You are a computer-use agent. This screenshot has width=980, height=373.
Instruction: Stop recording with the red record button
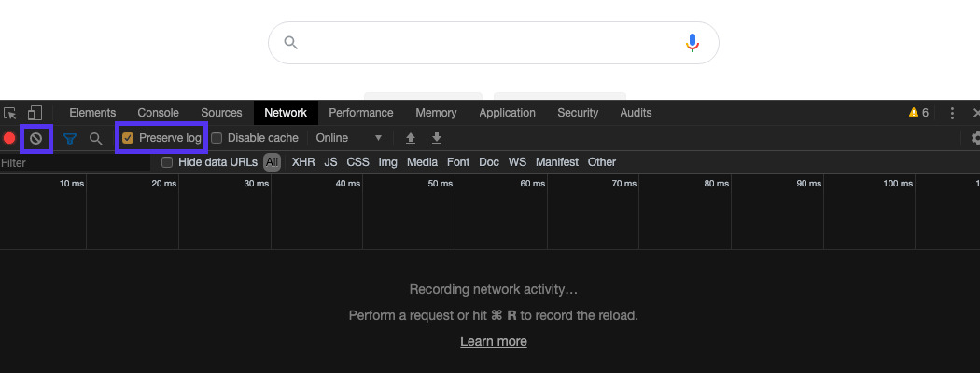(x=9, y=138)
